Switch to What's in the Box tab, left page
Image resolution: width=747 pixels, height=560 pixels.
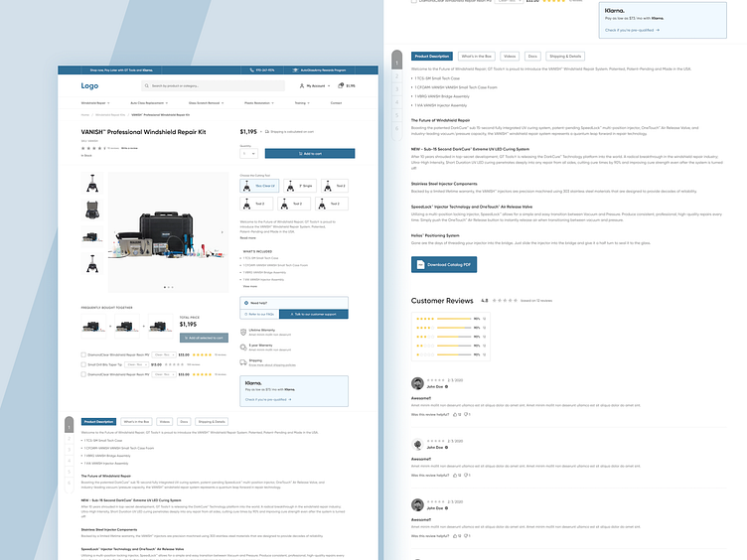pyautogui.click(x=136, y=422)
